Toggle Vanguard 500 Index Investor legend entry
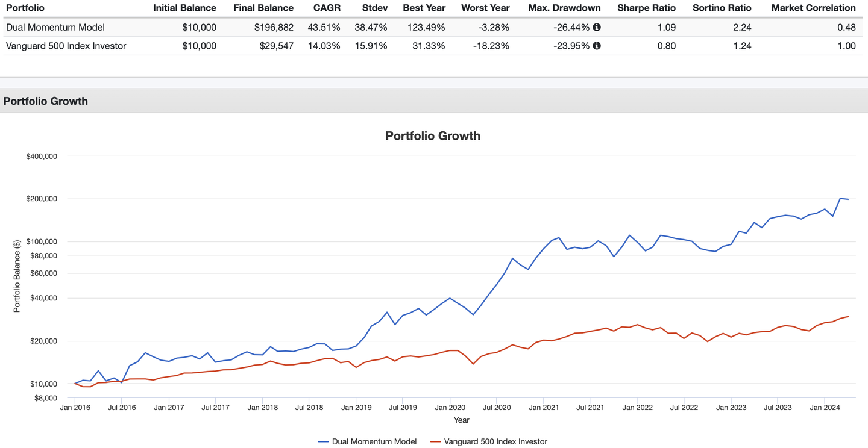The width and height of the screenshot is (868, 448). tap(489, 441)
